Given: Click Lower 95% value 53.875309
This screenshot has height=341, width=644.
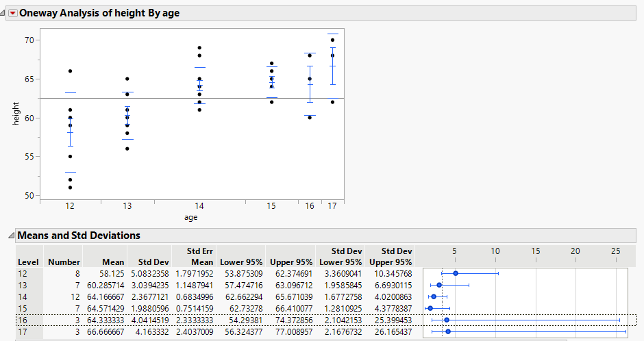Looking at the screenshot, I should [x=244, y=274].
